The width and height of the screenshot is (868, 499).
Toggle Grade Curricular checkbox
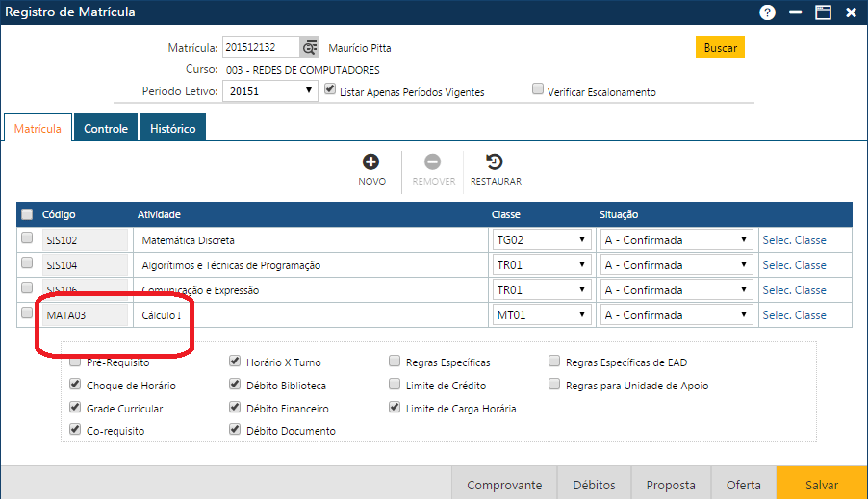75,407
